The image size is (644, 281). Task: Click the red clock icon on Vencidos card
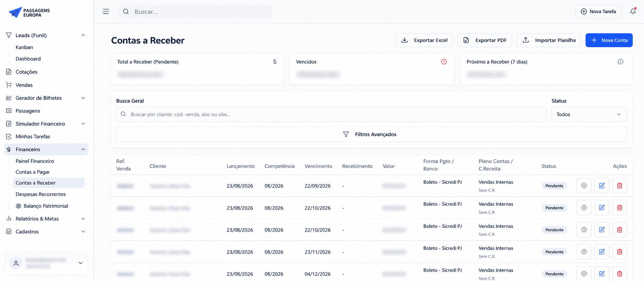(x=444, y=62)
